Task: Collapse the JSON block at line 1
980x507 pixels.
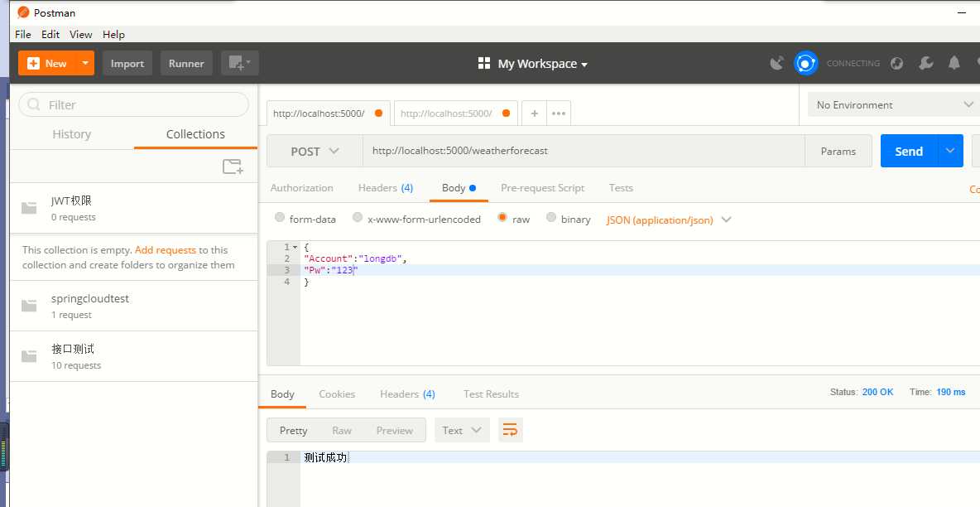Action: pyautogui.click(x=295, y=247)
